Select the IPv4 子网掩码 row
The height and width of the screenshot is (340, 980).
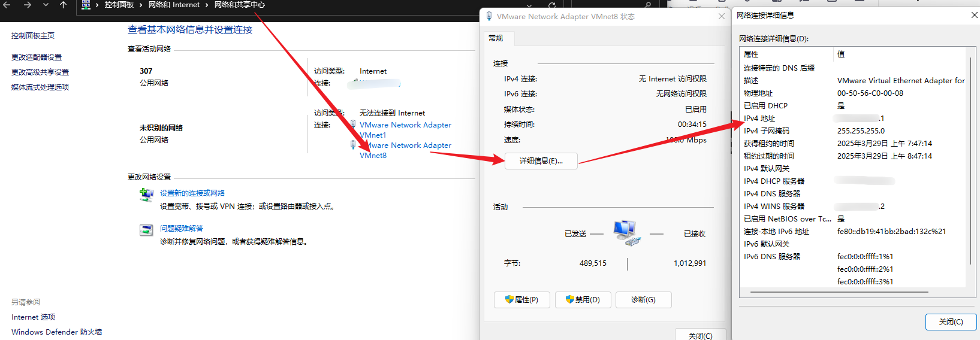853,131
